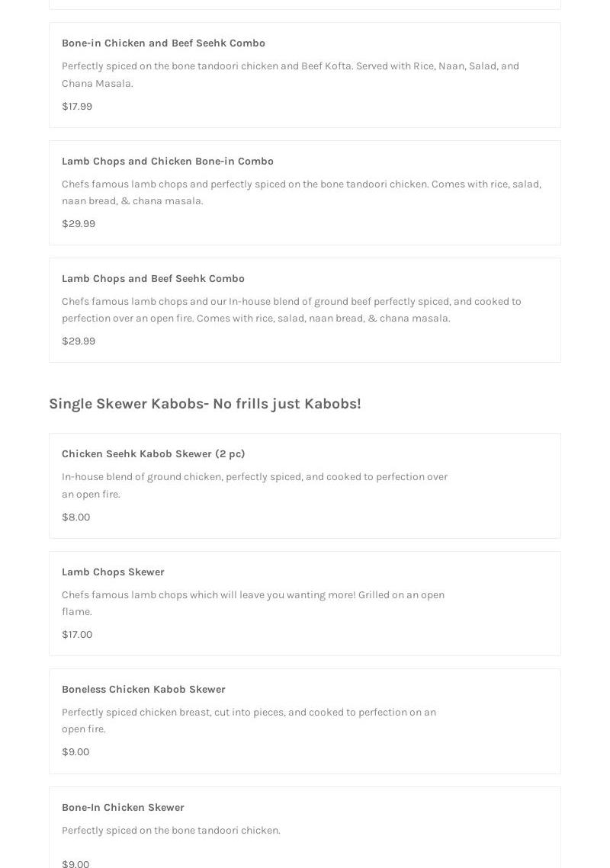This screenshot has height=868, width=610.
Task: Click the $29.99 price under Lamb Chops and Beef Seehk
Action: (79, 341)
